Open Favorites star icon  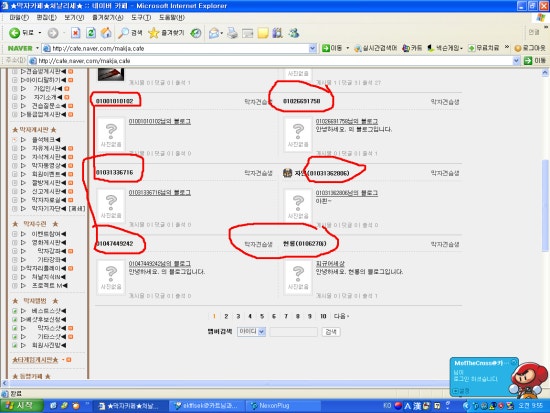153,33
